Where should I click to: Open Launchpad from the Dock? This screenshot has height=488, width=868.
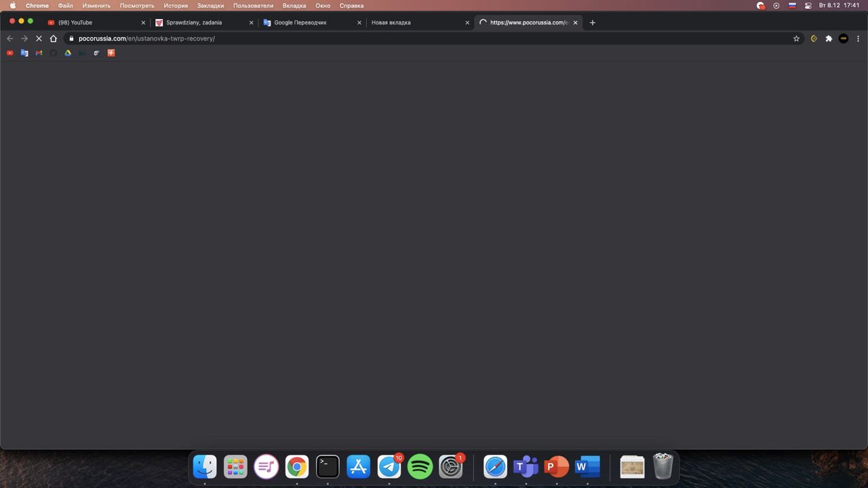(x=235, y=466)
